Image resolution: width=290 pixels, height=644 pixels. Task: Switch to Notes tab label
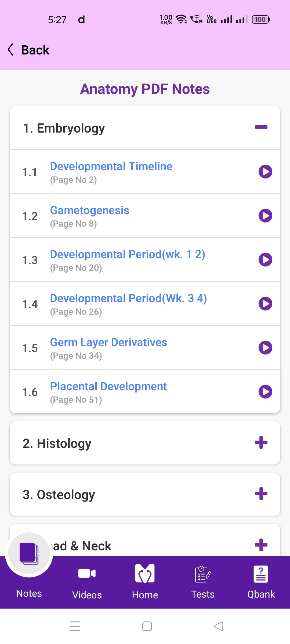click(29, 594)
